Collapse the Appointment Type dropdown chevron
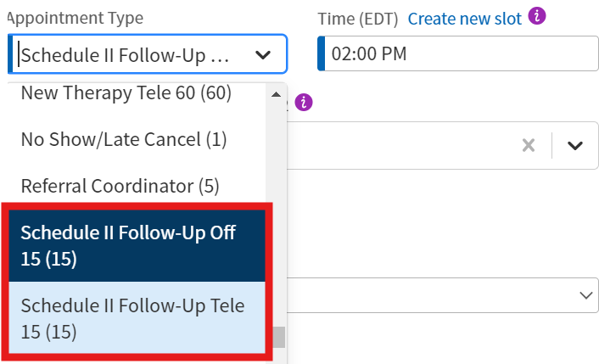 pos(263,55)
